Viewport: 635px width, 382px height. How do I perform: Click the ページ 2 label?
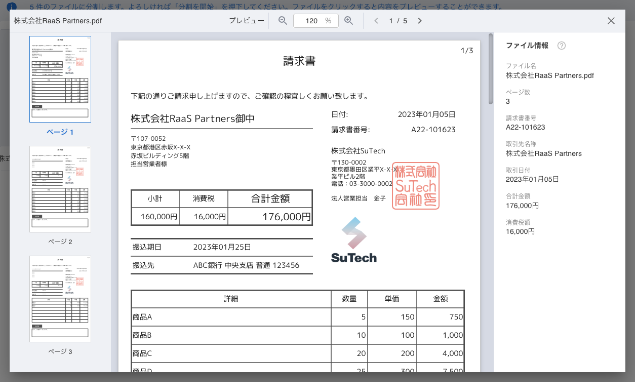(60, 241)
